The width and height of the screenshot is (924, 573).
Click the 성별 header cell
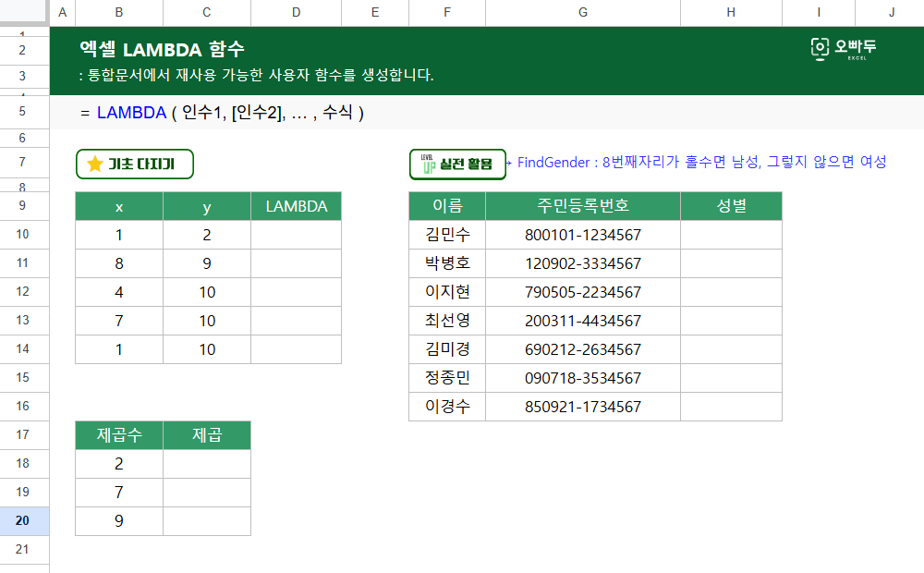click(731, 206)
